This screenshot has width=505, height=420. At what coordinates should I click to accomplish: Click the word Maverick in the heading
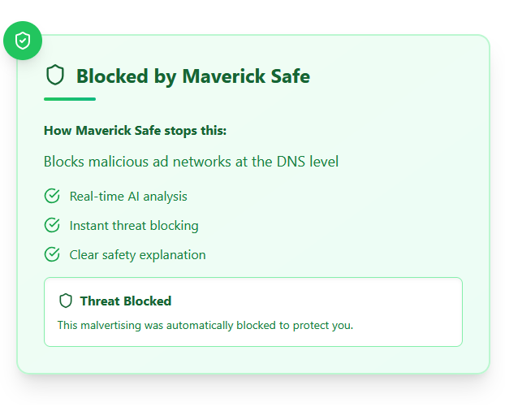(224, 76)
